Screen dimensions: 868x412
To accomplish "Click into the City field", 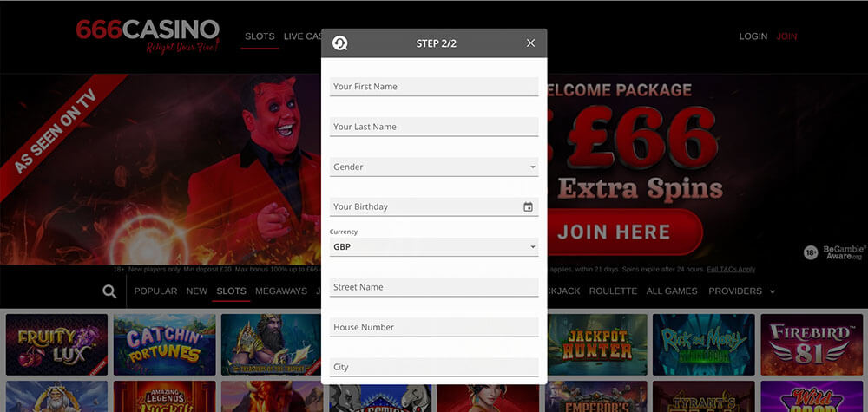I will click(x=434, y=367).
